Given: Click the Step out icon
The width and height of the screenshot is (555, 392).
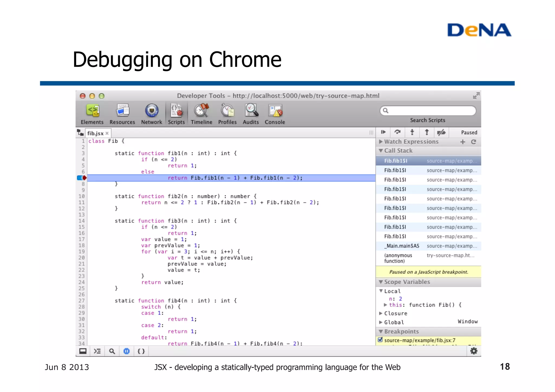Looking at the screenshot, I should [427, 132].
